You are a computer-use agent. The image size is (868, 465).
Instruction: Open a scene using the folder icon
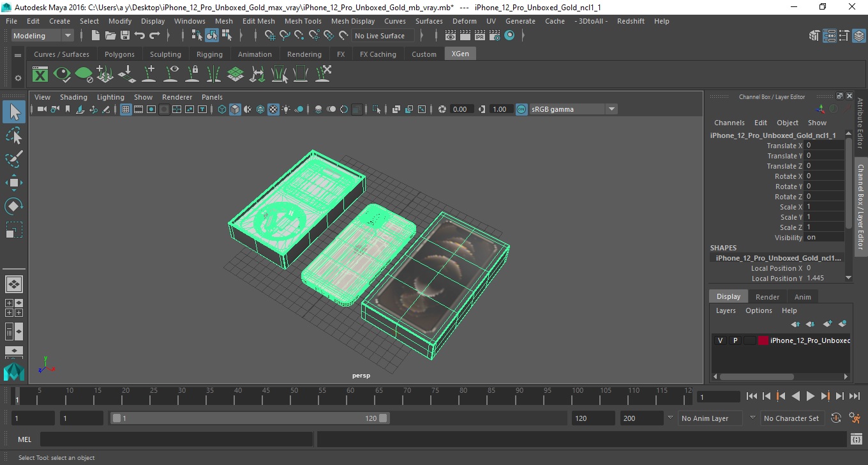pyautogui.click(x=110, y=36)
